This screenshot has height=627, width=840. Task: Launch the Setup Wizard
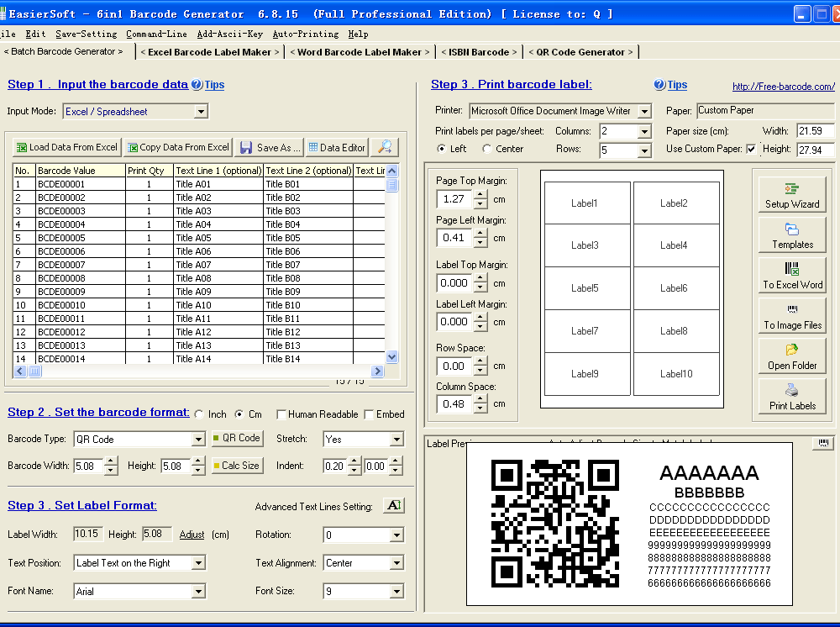point(791,193)
